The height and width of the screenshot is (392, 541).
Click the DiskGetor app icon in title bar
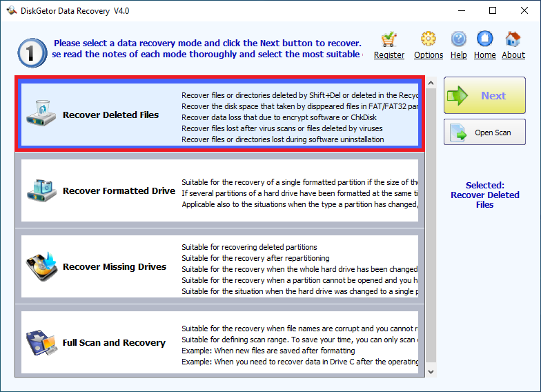click(x=11, y=11)
